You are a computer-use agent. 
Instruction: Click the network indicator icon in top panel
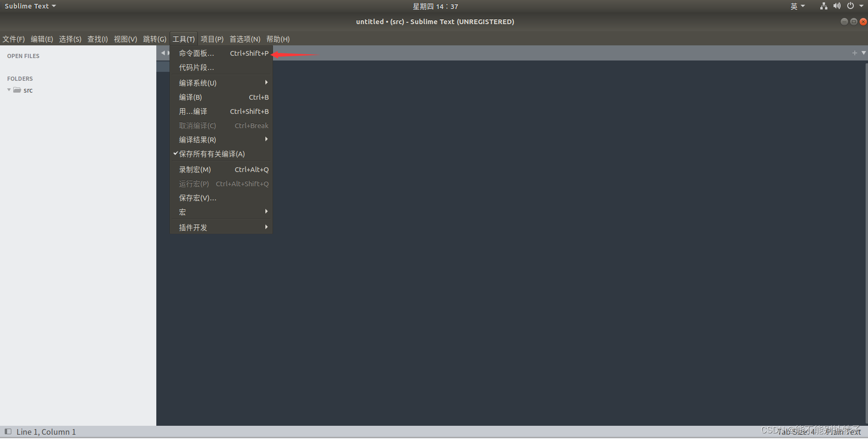(x=823, y=6)
